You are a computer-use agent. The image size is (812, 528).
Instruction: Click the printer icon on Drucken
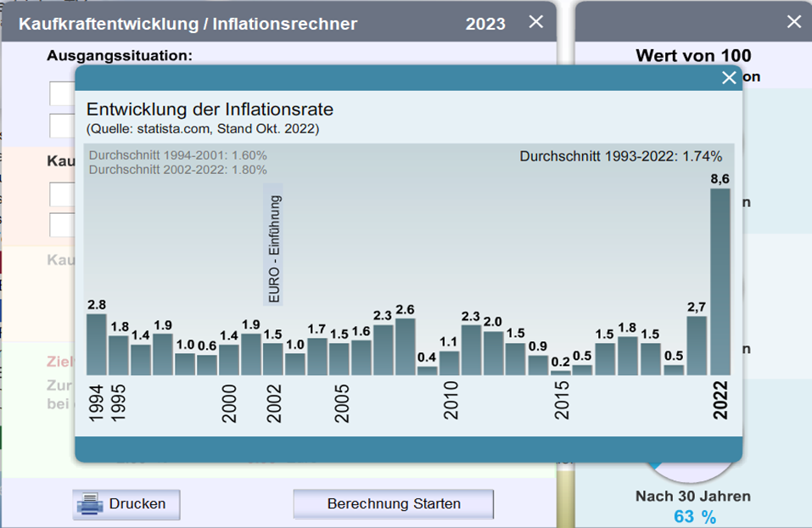[x=90, y=504]
